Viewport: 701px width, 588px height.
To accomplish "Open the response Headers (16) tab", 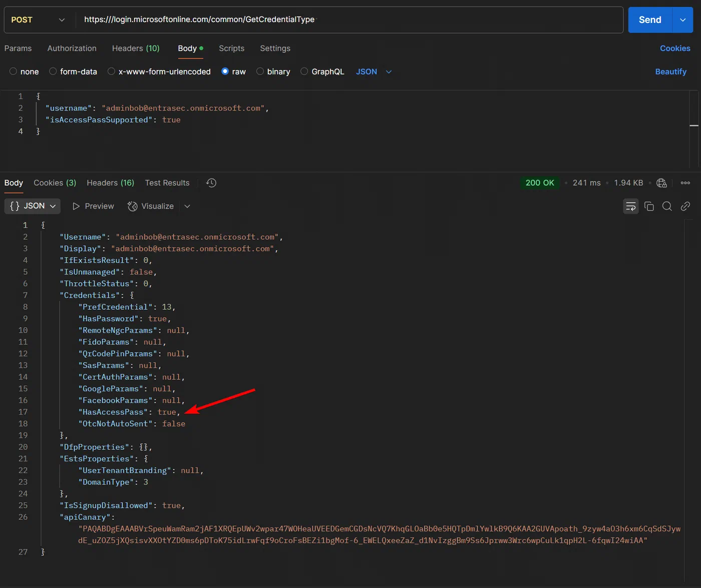I will [x=111, y=183].
